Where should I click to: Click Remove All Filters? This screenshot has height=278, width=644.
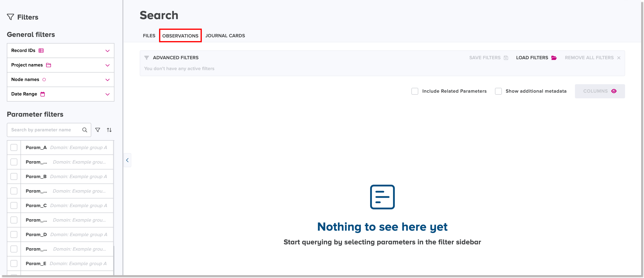[x=592, y=58]
